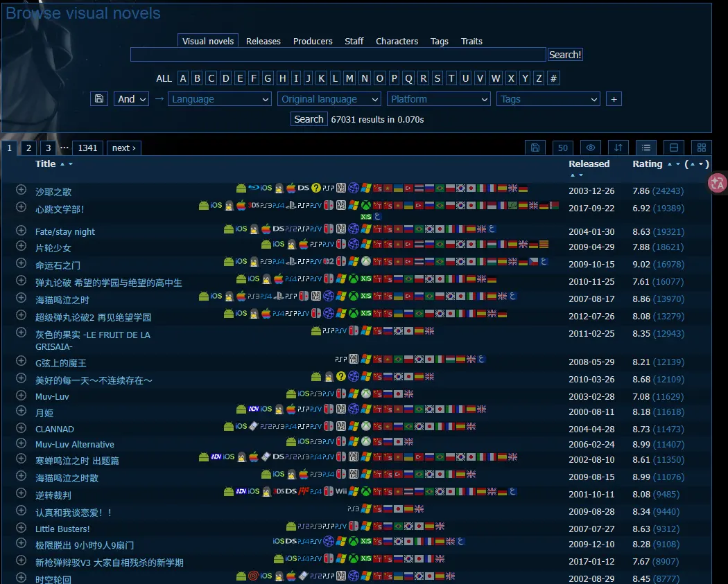Open the Language filter dropdown
Image resolution: width=728 pixels, height=584 pixels.
point(220,99)
